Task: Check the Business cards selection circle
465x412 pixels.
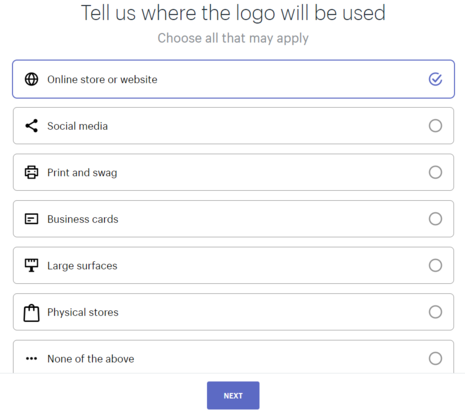Action: coord(435,219)
